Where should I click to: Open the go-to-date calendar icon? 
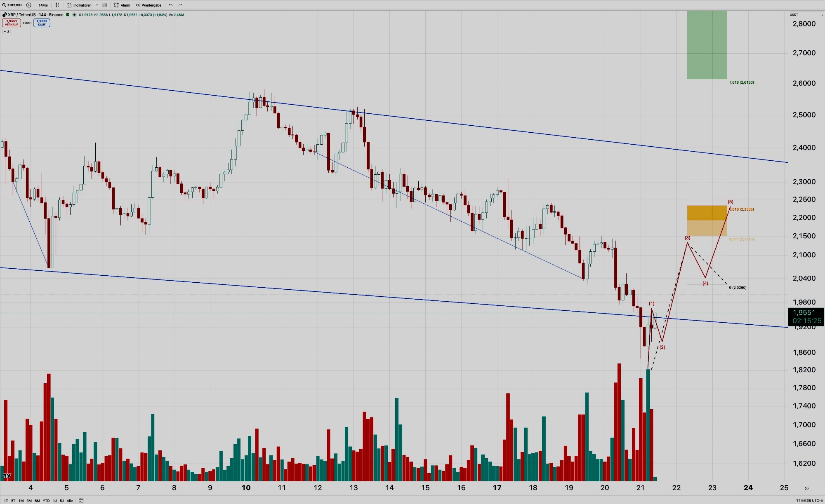[x=81, y=501]
